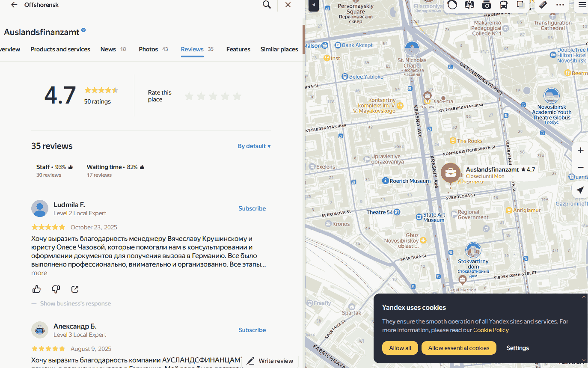Open the Cookie Policy link
The width and height of the screenshot is (588, 368).
(491, 330)
